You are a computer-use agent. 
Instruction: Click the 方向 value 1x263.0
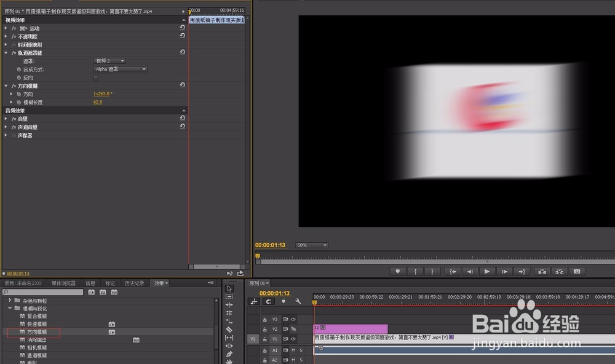click(x=103, y=94)
